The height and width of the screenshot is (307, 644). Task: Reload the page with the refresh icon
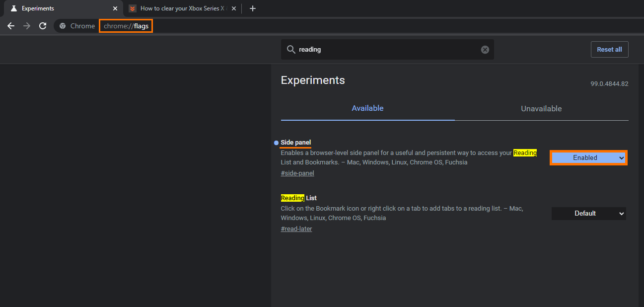[x=43, y=26]
